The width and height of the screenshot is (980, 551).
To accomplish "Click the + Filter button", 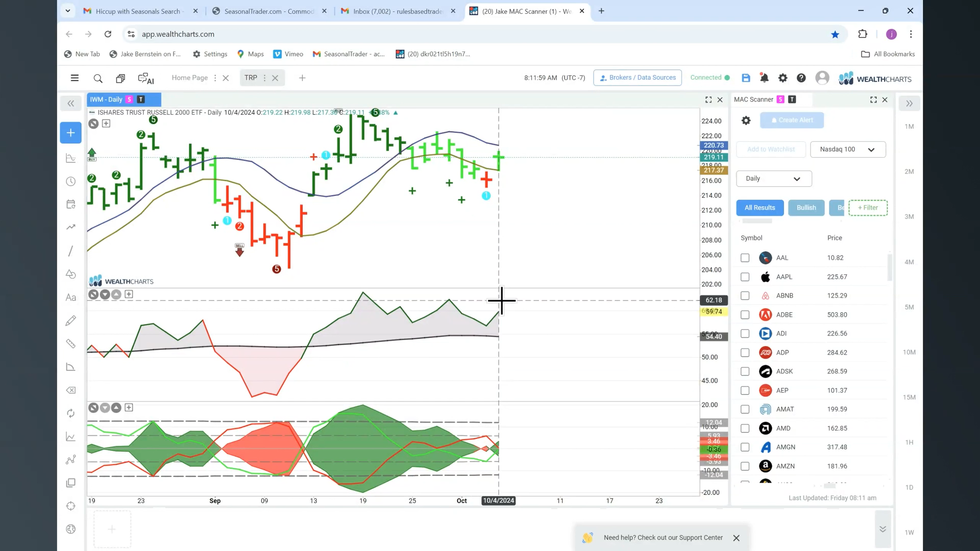I will [868, 208].
